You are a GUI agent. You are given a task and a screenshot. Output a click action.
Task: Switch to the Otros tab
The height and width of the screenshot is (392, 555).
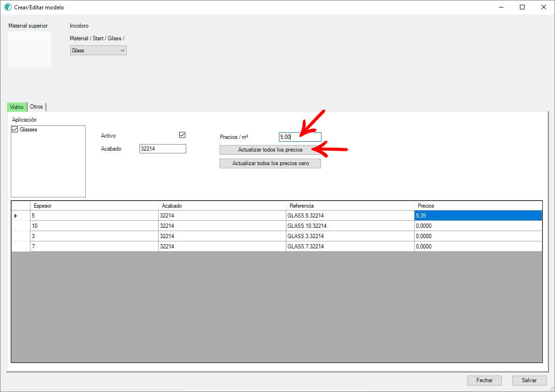[37, 107]
